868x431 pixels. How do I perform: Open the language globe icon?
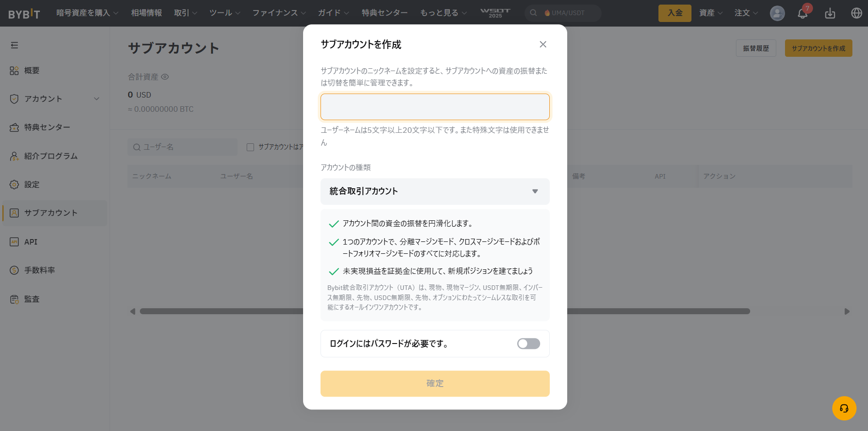(x=857, y=13)
